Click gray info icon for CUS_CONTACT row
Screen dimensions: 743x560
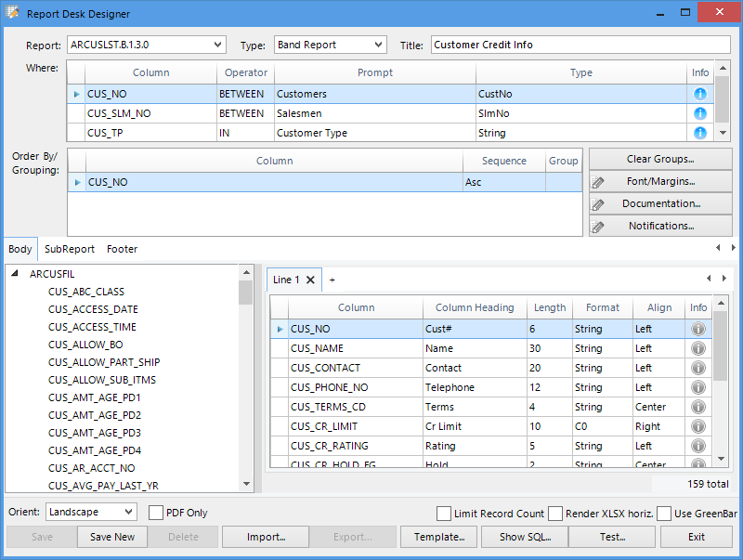click(697, 368)
